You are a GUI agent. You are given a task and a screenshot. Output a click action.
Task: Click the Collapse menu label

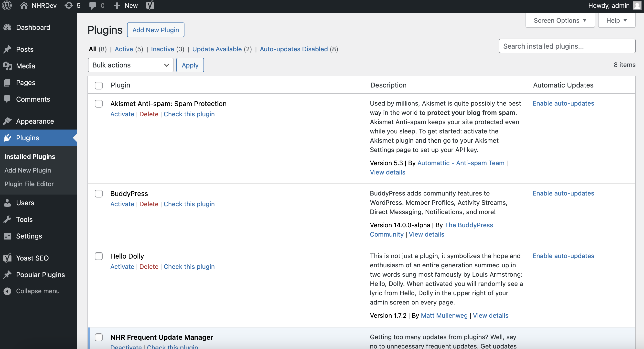tap(38, 291)
